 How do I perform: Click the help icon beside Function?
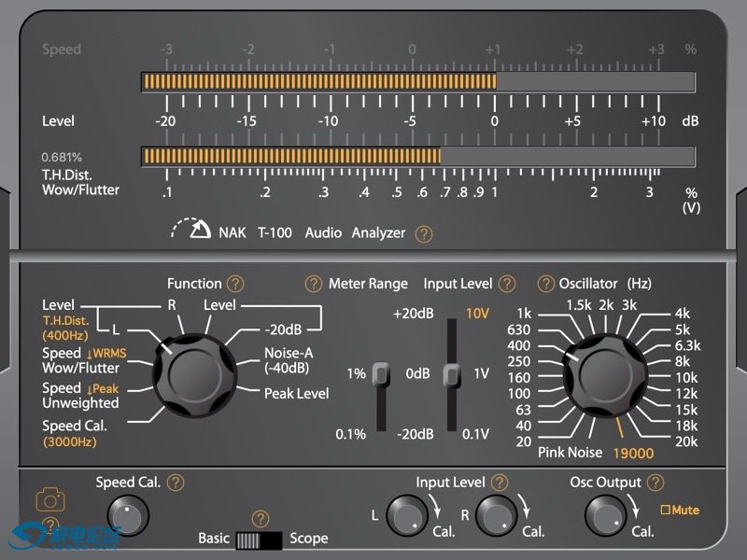pos(235,284)
